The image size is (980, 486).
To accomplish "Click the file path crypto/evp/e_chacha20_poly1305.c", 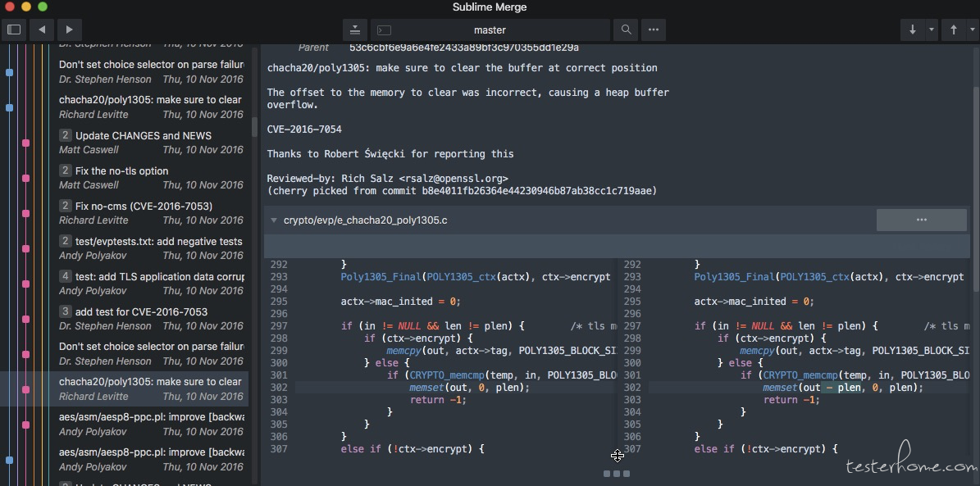I will (x=365, y=220).
